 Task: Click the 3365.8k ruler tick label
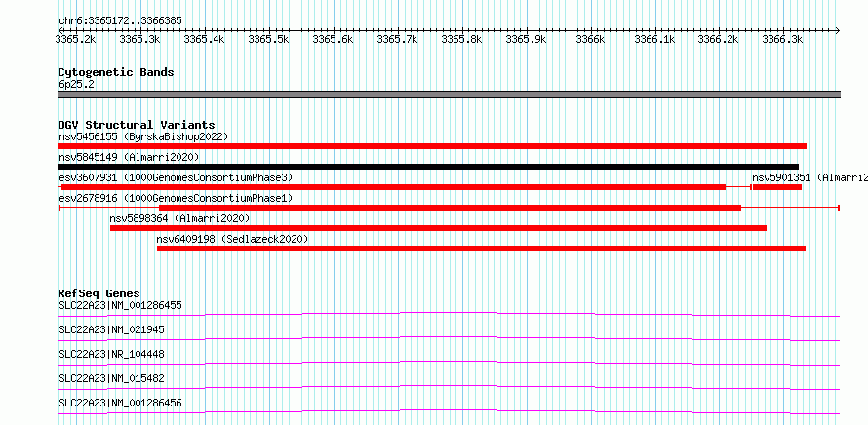pos(461,39)
